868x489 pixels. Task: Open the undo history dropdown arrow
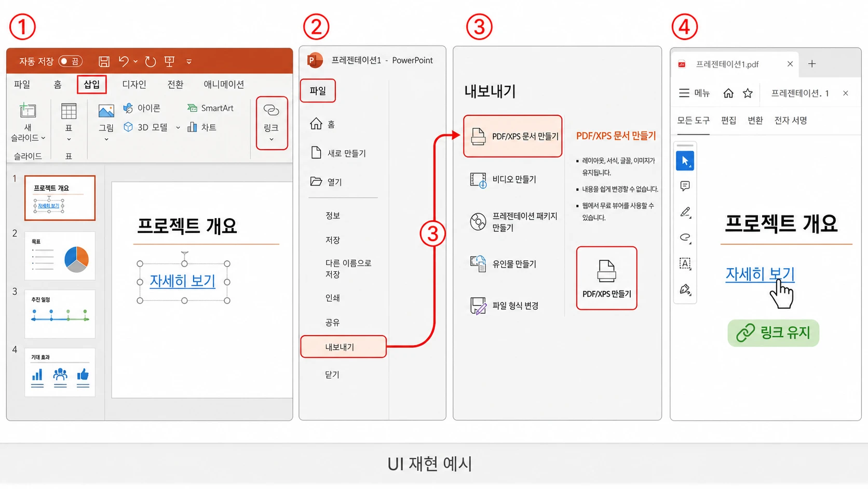point(135,61)
